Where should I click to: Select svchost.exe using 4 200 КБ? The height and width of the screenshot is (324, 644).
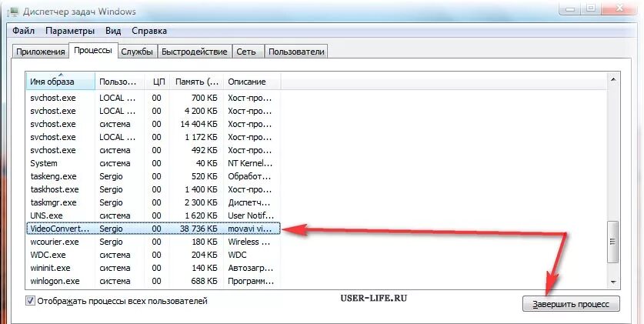153,111
